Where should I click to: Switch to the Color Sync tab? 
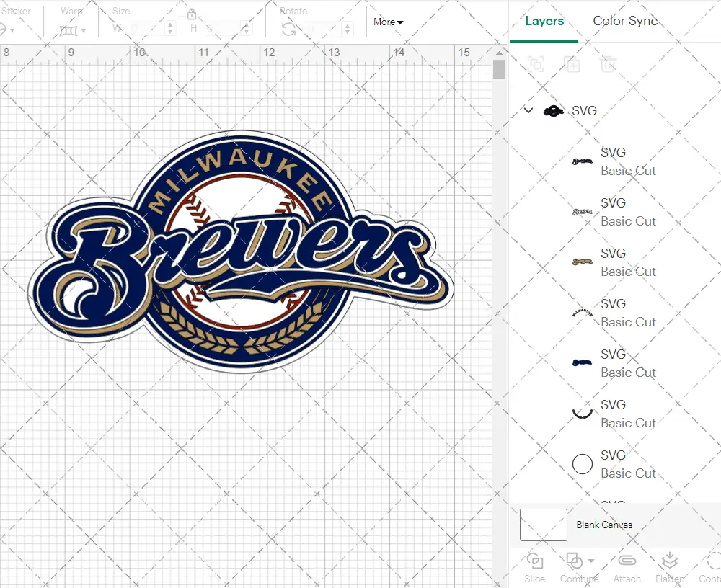pyautogui.click(x=625, y=21)
